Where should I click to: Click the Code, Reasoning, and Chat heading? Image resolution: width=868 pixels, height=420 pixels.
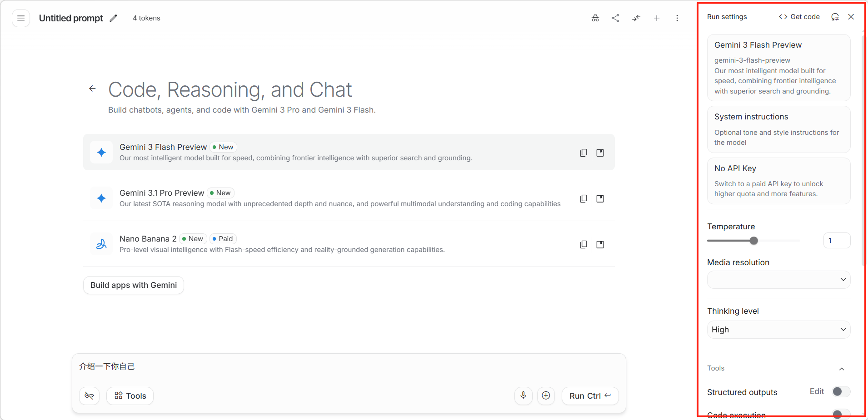tap(230, 89)
